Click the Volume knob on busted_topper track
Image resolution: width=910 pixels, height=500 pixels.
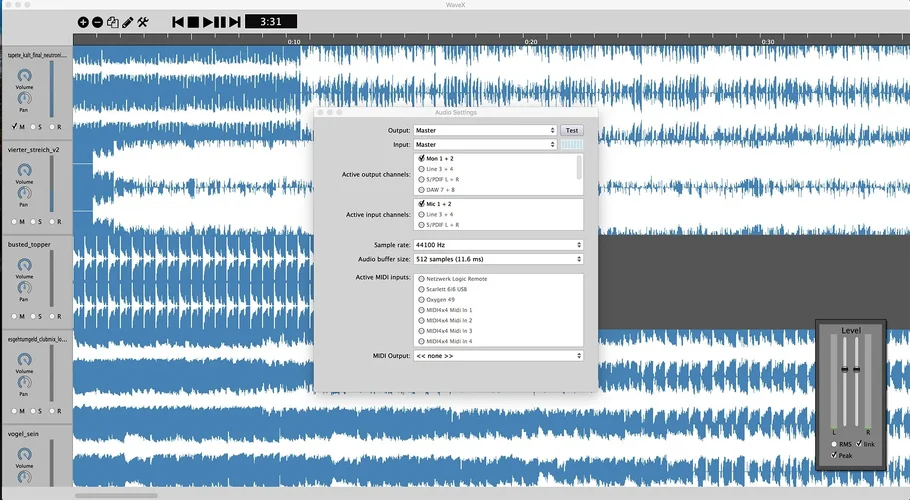coord(24,265)
